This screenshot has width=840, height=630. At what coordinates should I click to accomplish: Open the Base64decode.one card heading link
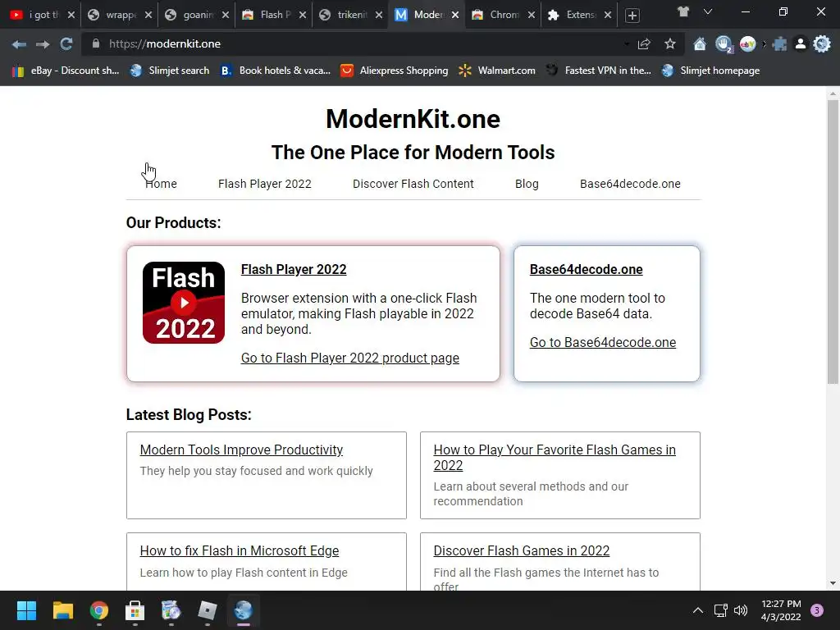[586, 269]
